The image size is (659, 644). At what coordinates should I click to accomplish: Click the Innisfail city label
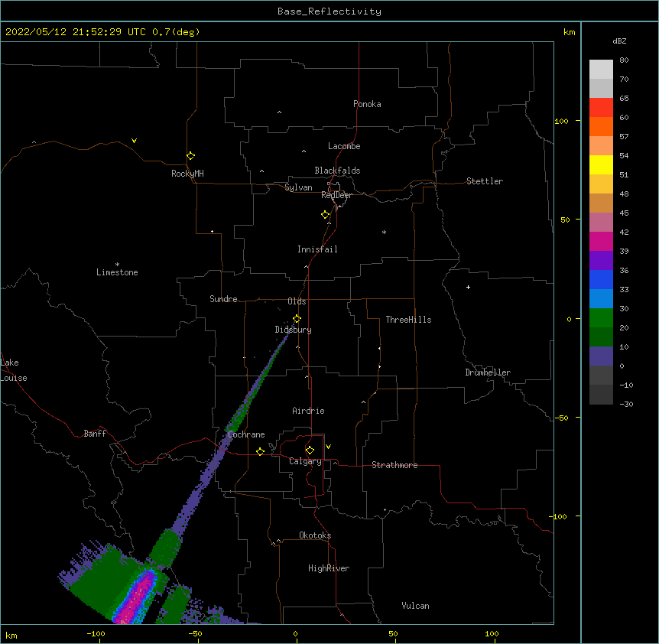click(x=317, y=249)
